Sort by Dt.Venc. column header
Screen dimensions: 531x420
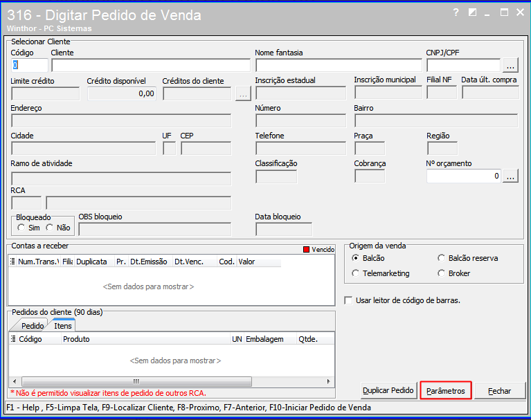[x=195, y=262]
